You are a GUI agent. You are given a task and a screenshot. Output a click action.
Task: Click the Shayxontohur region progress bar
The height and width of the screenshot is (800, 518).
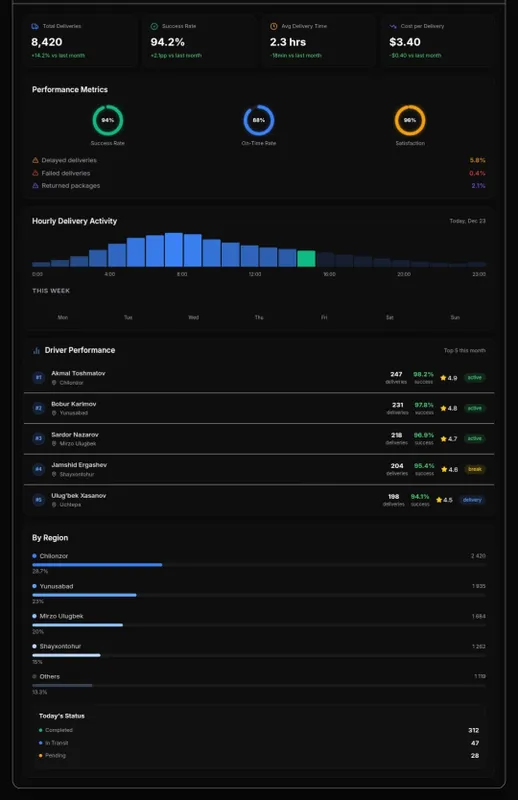pyautogui.click(x=259, y=655)
